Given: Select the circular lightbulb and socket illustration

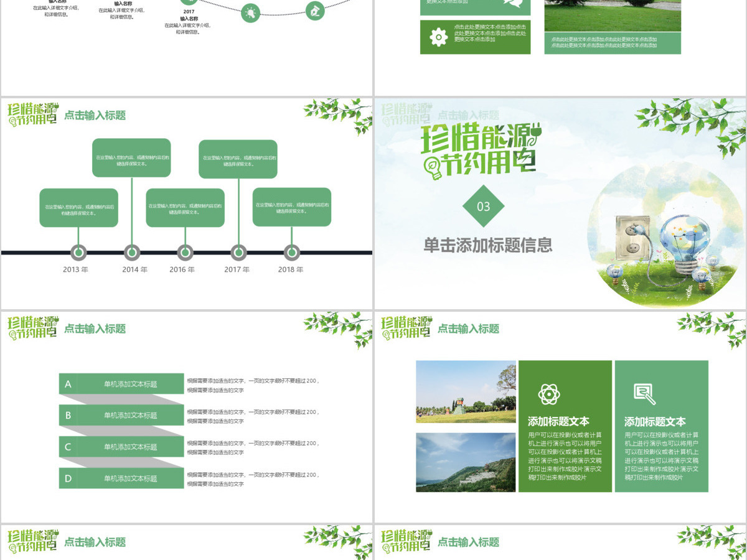Looking at the screenshot, I should (666, 236).
